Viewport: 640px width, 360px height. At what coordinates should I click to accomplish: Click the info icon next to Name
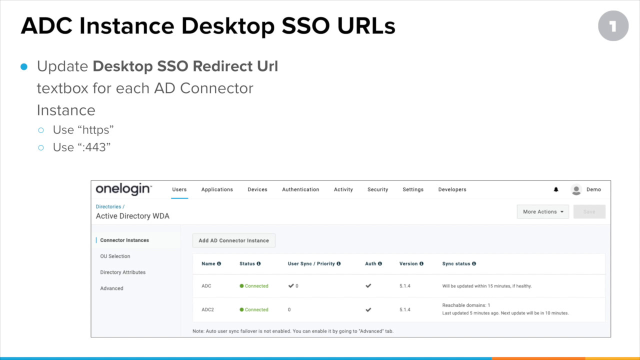[x=219, y=264]
